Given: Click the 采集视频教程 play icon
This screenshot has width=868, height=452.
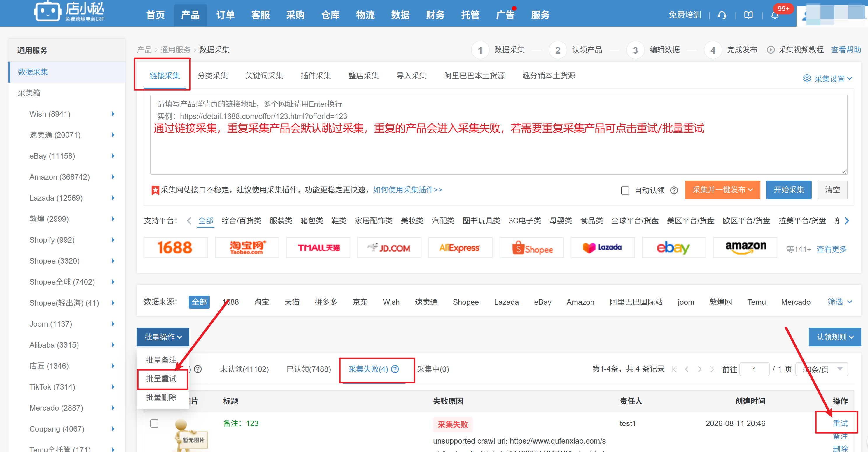Looking at the screenshot, I should (x=771, y=50).
